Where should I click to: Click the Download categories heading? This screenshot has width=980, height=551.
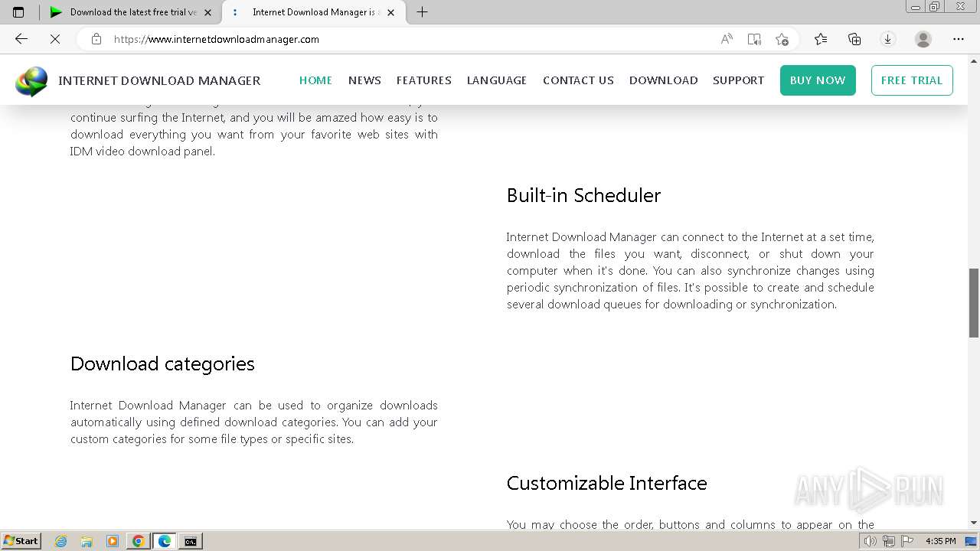(162, 364)
